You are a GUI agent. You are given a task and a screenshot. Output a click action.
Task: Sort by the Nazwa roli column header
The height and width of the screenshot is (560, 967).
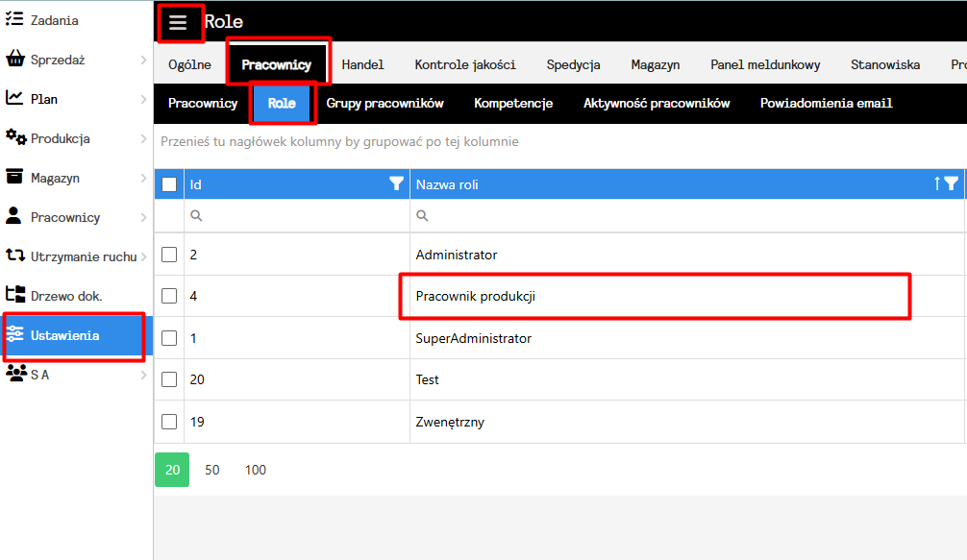point(446,184)
